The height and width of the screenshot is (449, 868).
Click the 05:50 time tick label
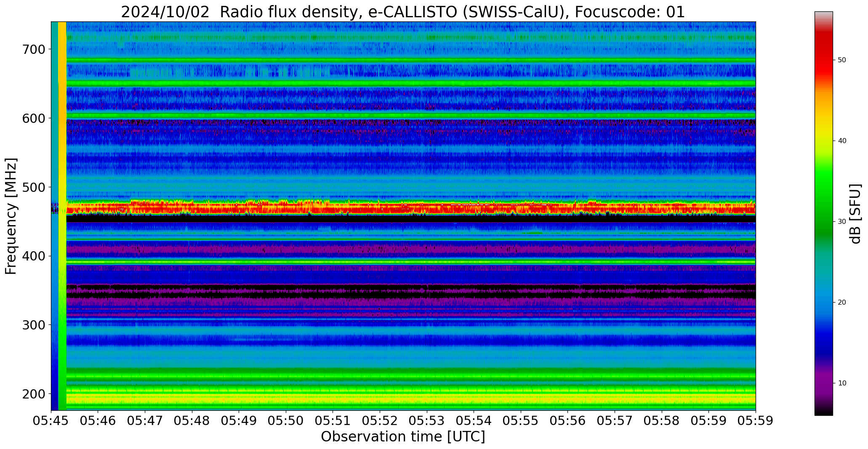[286, 421]
